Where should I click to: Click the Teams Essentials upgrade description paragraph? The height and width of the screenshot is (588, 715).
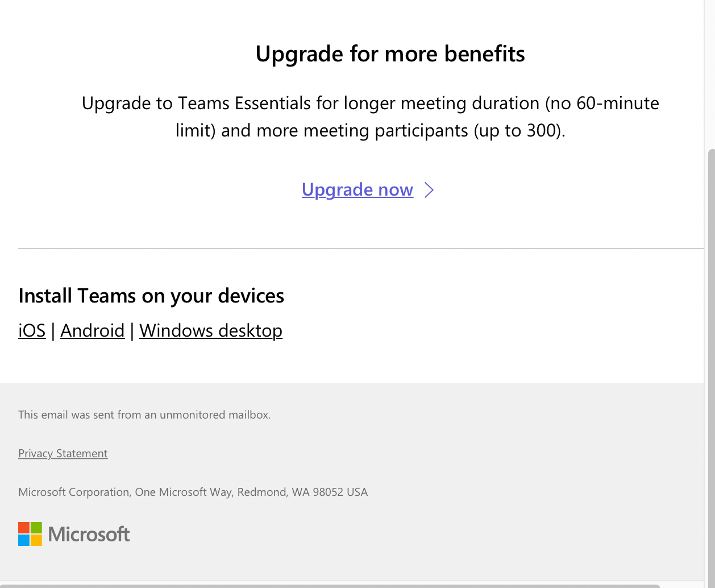click(370, 117)
